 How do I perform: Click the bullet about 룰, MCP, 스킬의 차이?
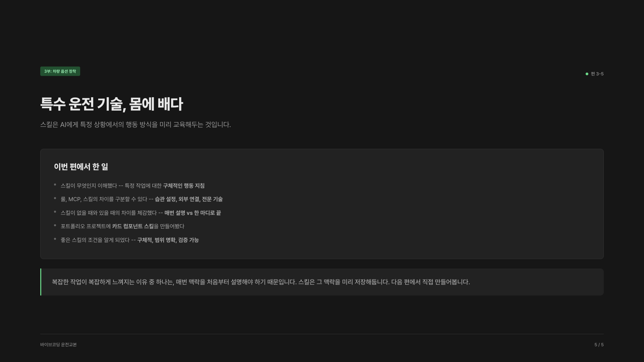(142, 199)
